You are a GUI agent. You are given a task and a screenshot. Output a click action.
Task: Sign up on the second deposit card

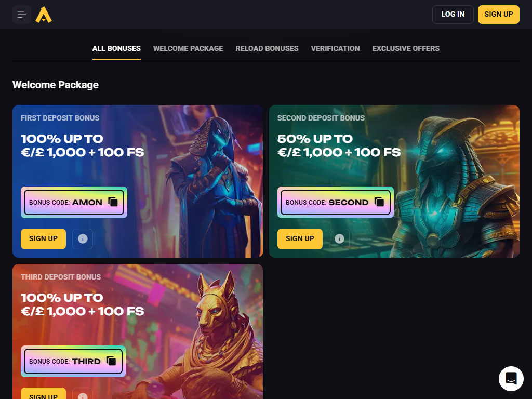click(300, 239)
